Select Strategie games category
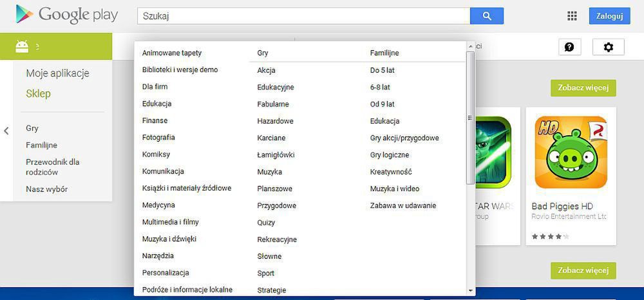 tap(272, 290)
